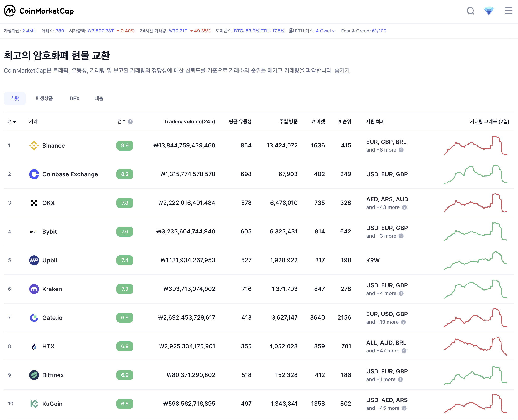Click the BTC: 53.9% ETH: 17.5% dominance link
Screen dimensions: 518x420
pyautogui.click(x=259, y=31)
